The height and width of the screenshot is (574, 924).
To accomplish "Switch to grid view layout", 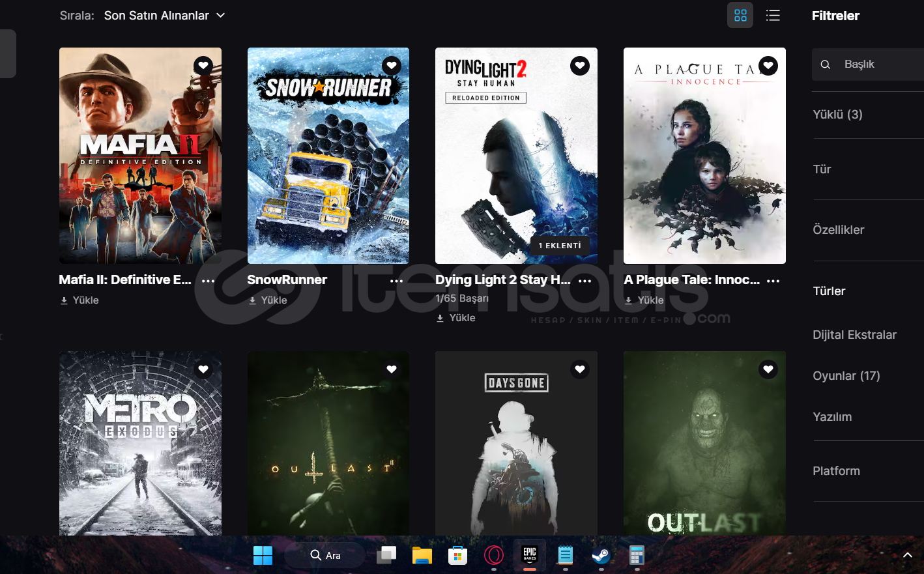I will 740,16.
